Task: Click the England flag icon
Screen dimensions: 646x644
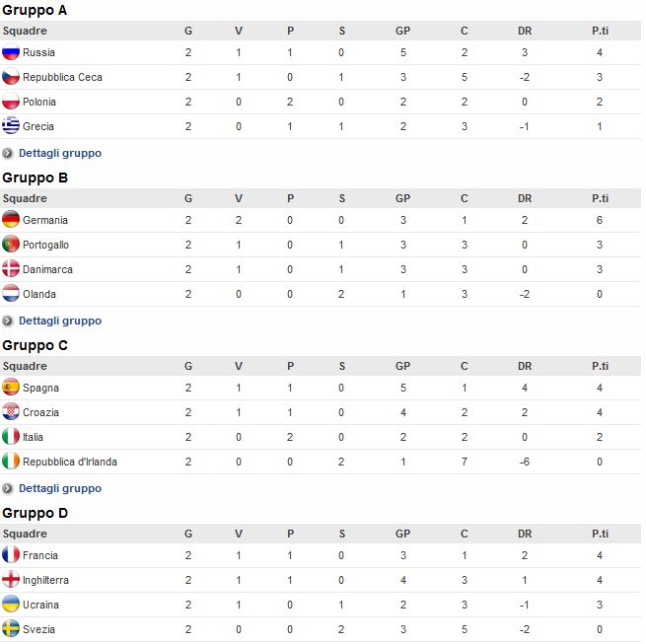Action: (x=11, y=579)
